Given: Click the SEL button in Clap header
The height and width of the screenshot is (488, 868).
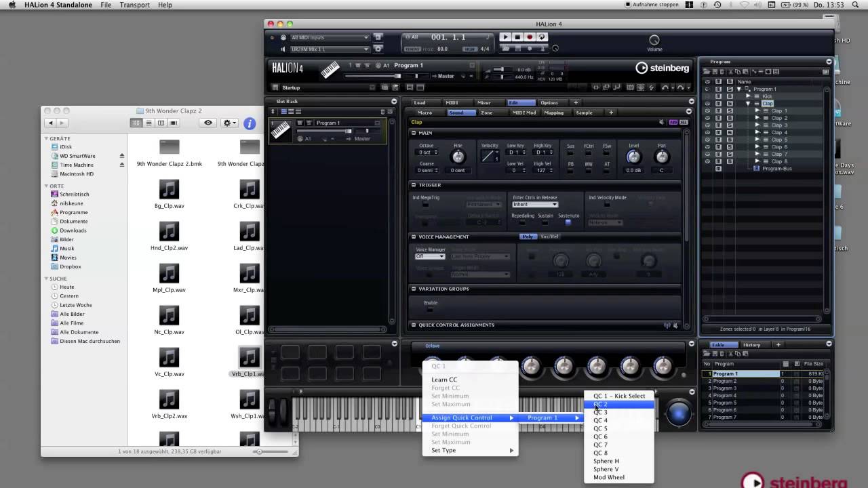Looking at the screenshot, I should [683, 122].
